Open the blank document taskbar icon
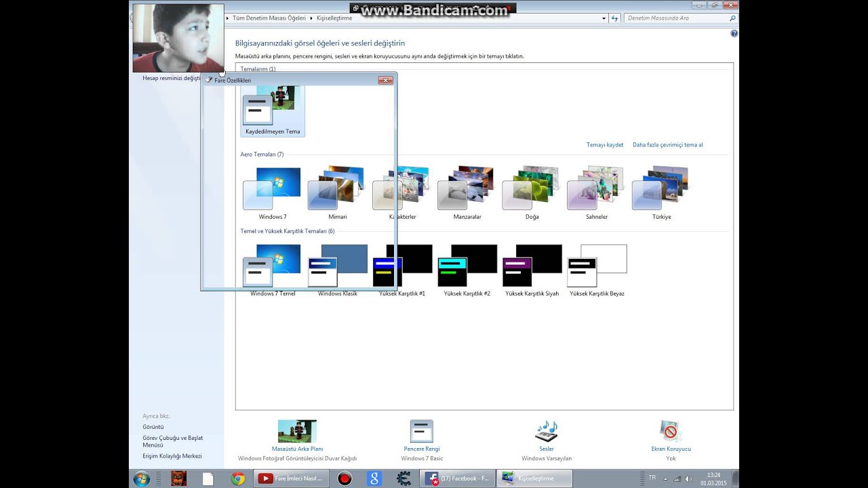The image size is (868, 488). tap(208, 479)
